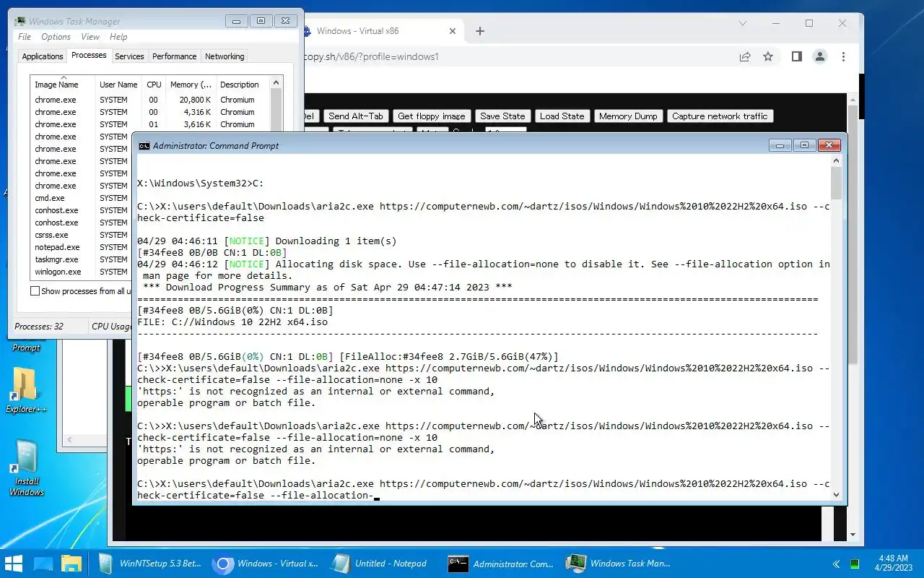924x578 pixels.
Task: Open Chrome three-dot menu
Action: pyautogui.click(x=843, y=56)
